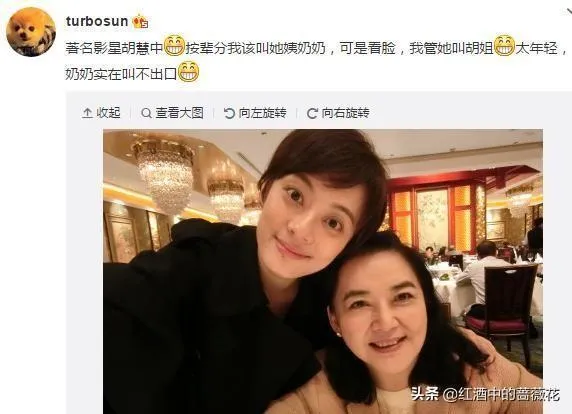Select the 向右旋转 toolbar label

click(345, 113)
